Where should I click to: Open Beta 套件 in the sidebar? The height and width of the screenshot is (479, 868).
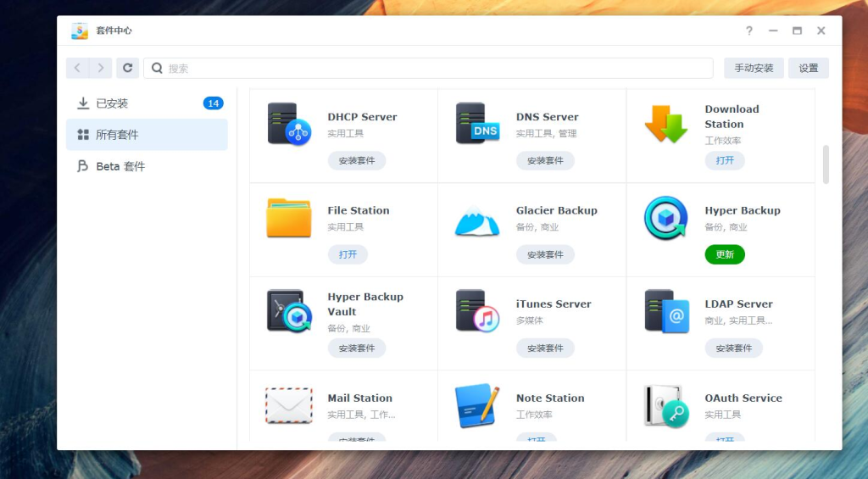pos(147,166)
